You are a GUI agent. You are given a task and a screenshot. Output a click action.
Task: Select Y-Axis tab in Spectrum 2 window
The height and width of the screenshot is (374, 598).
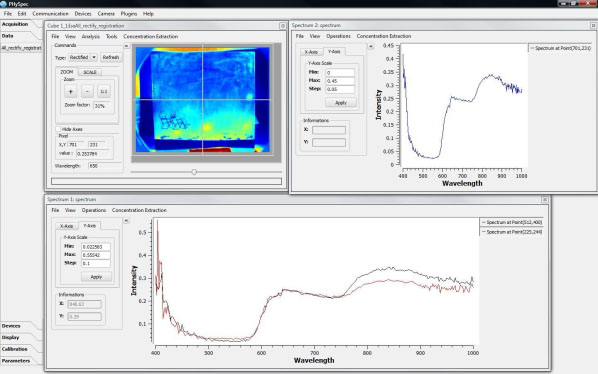tap(334, 51)
